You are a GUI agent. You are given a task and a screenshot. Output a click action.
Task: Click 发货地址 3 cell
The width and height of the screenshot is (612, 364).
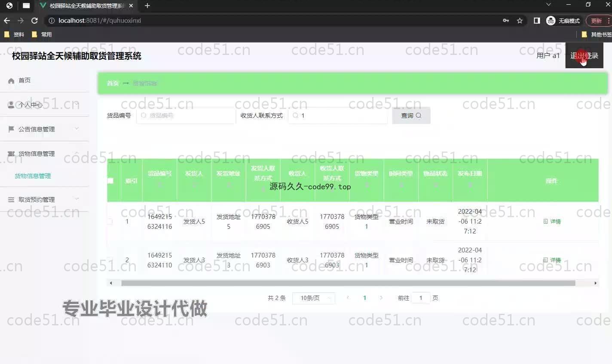click(229, 260)
